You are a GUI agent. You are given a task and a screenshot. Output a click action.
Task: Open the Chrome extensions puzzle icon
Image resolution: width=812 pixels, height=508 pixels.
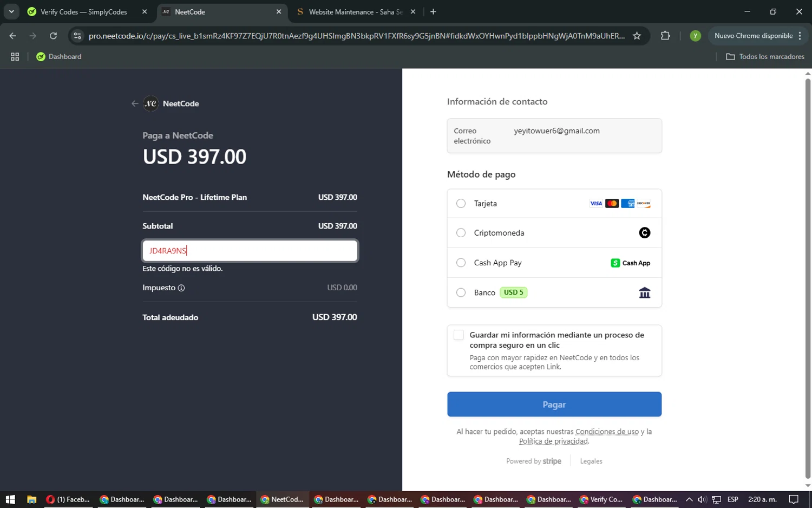coord(665,36)
